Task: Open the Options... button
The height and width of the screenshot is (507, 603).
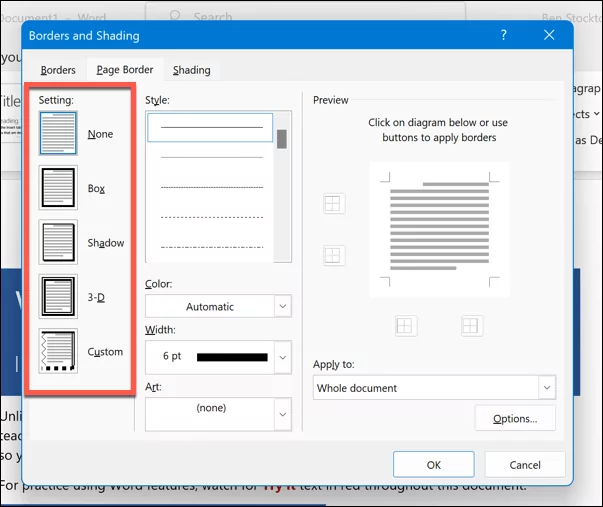Action: (515, 418)
